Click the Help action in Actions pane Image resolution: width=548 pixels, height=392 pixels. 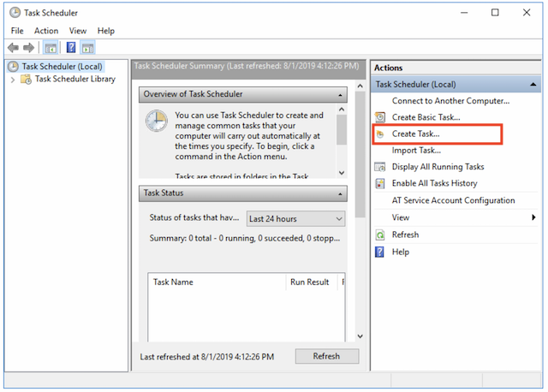coord(401,252)
